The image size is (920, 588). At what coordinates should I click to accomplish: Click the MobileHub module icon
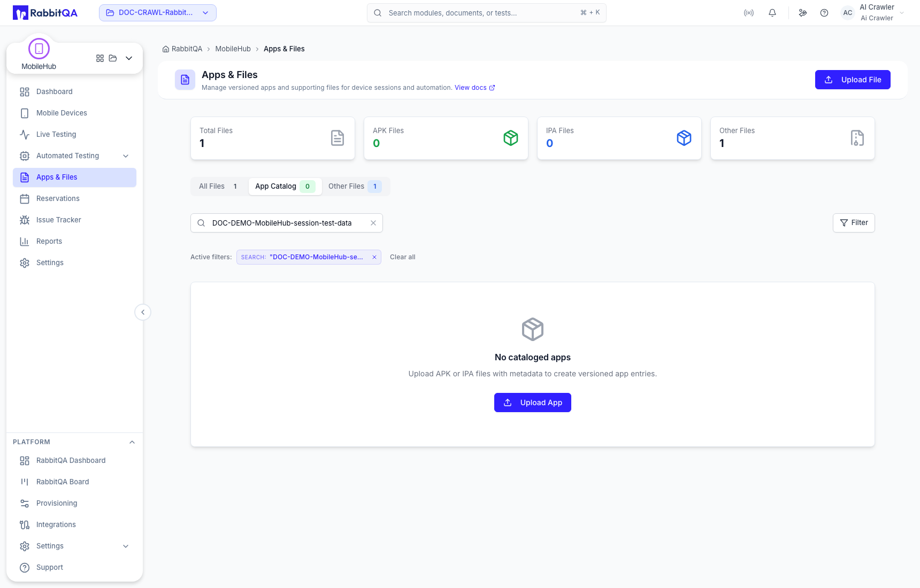[39, 49]
